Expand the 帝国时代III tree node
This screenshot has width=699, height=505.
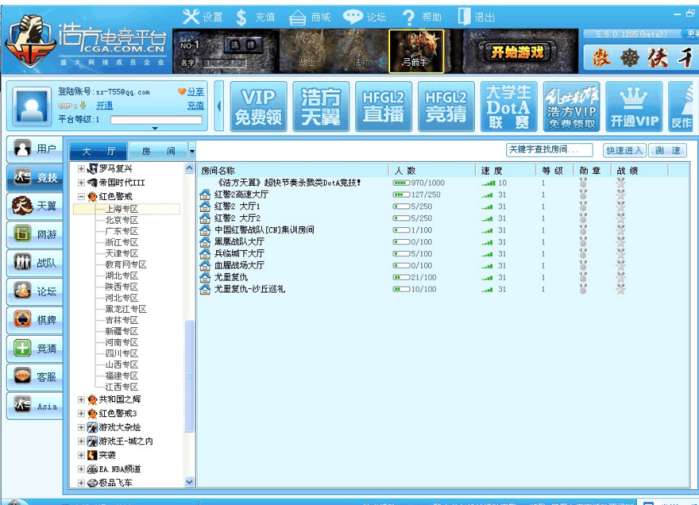pos(81,182)
